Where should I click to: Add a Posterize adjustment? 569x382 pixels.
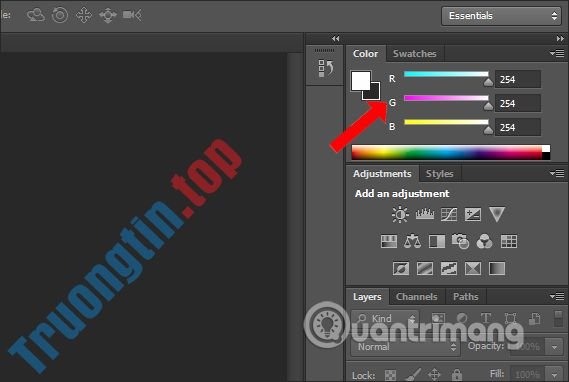(425, 269)
